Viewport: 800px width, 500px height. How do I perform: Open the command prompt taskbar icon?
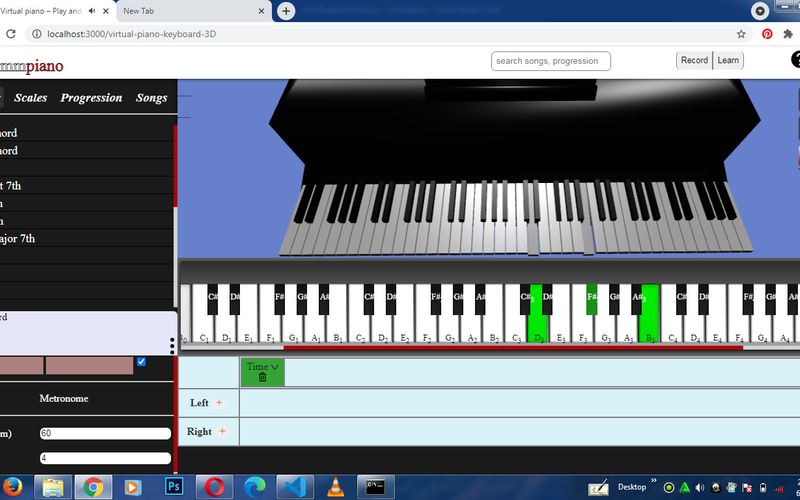pos(376,487)
